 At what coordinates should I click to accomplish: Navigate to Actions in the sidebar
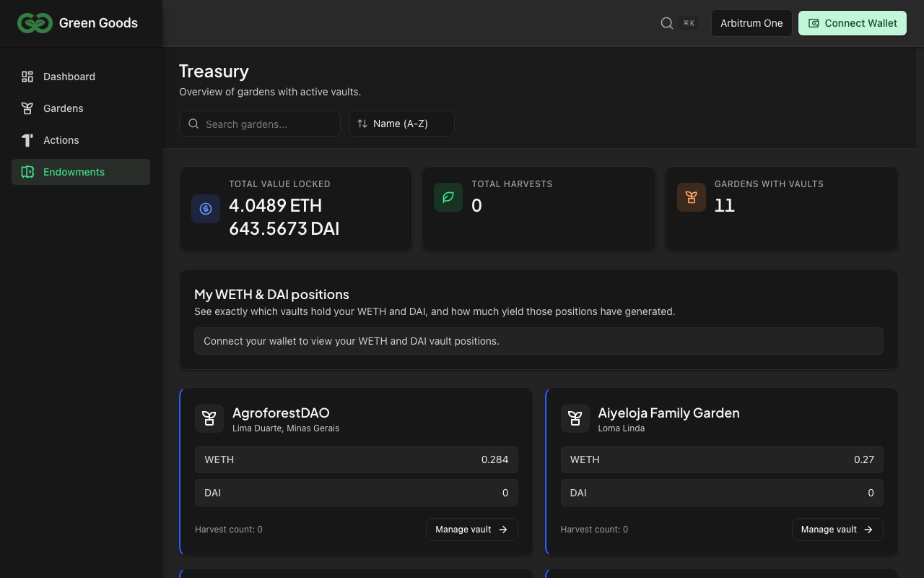point(61,140)
